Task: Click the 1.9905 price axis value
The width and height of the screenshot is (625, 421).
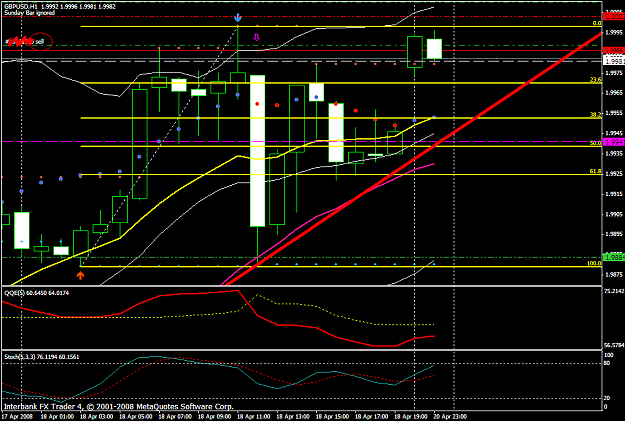Action: (x=614, y=214)
